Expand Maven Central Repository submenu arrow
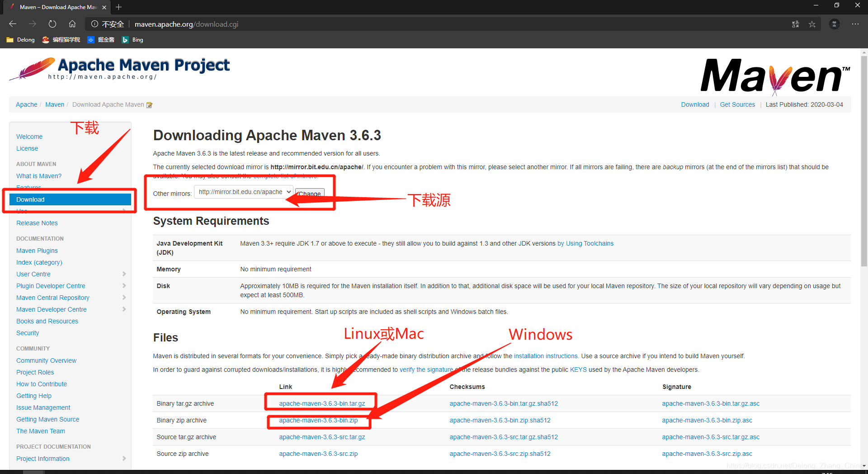The height and width of the screenshot is (474, 868). (x=124, y=298)
